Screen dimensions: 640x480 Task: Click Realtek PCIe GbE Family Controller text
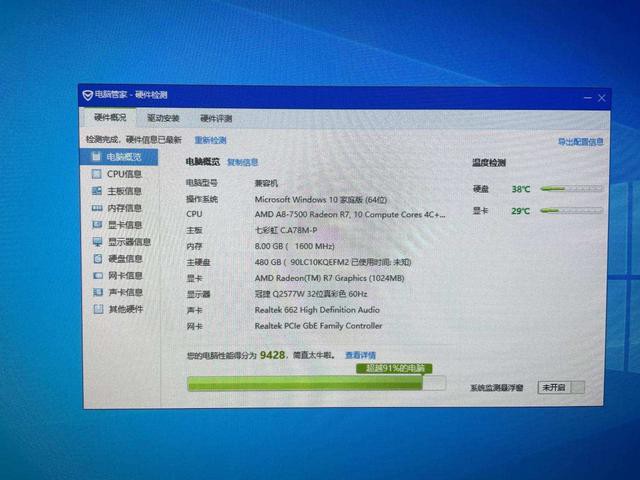click(318, 326)
